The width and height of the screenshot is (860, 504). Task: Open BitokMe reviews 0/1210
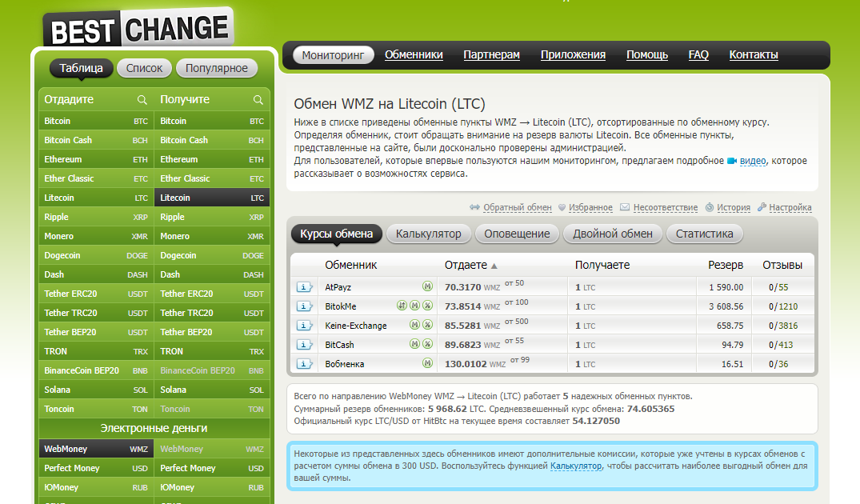pyautogui.click(x=783, y=306)
